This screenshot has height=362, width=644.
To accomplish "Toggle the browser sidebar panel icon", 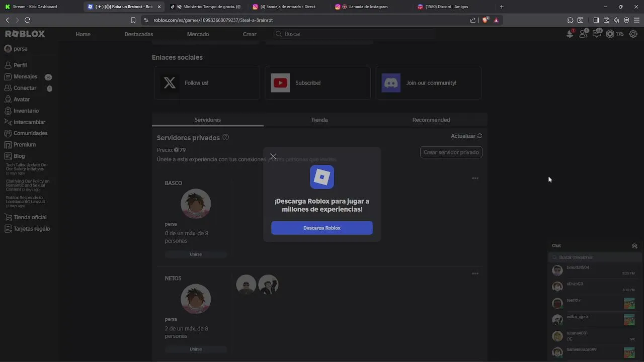I will (596, 20).
